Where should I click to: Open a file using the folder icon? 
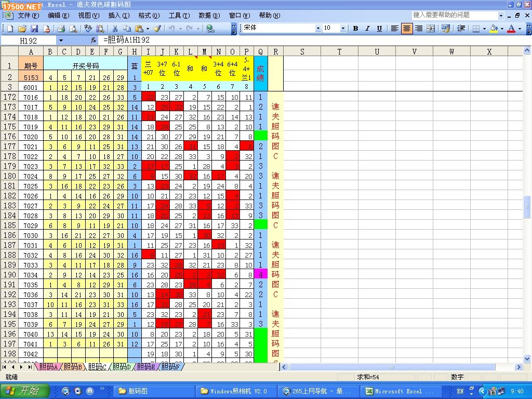(x=22, y=29)
